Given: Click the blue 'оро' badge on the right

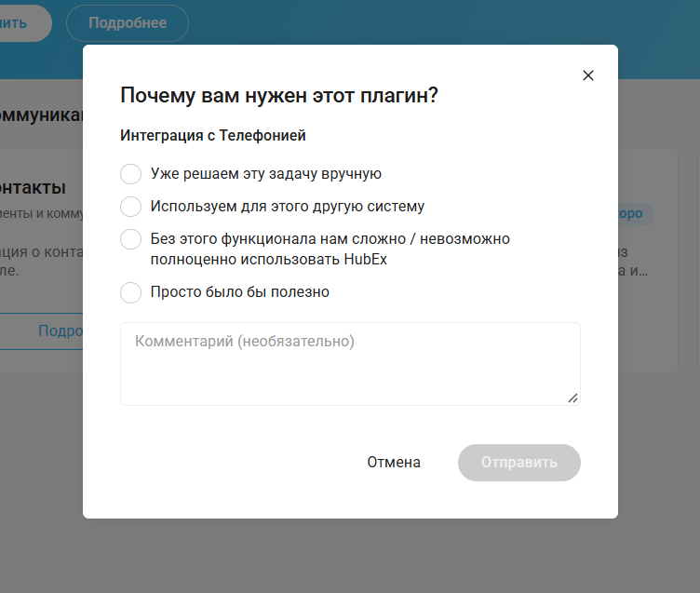Looking at the screenshot, I should (636, 214).
